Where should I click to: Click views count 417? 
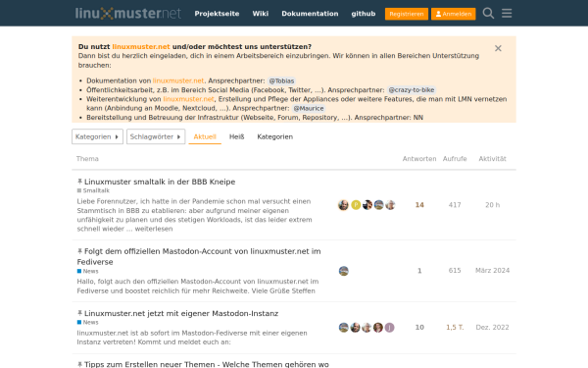pyautogui.click(x=455, y=205)
